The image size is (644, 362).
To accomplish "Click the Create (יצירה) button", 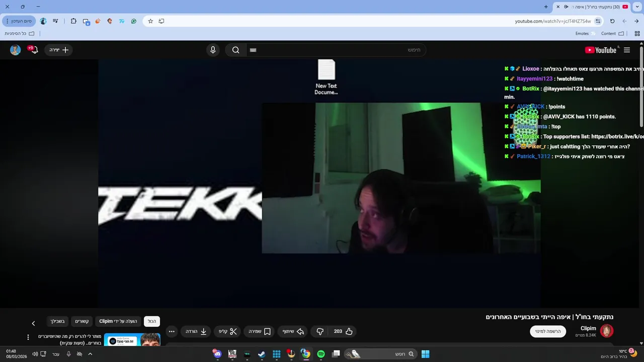I will click(59, 50).
